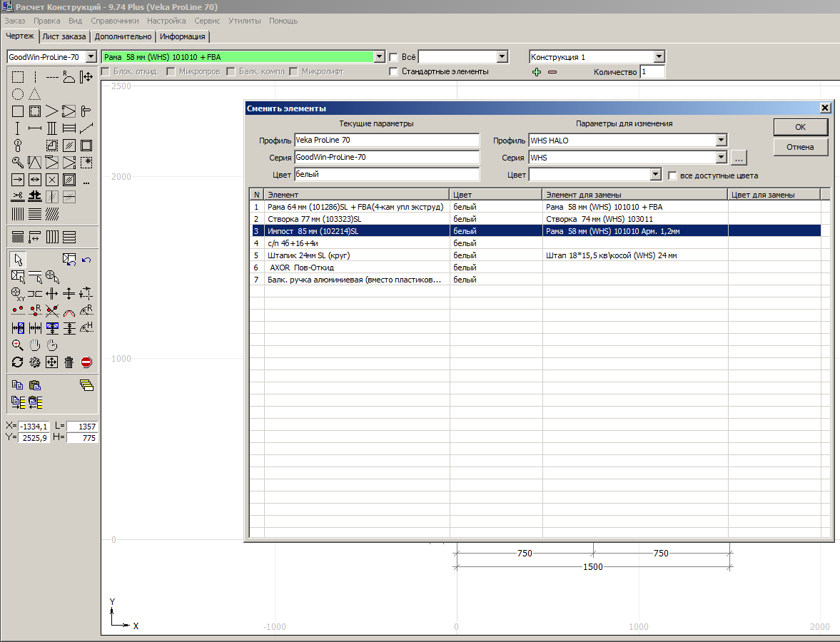
Task: Expand the Конструкция 1 dropdown
Action: click(x=659, y=57)
